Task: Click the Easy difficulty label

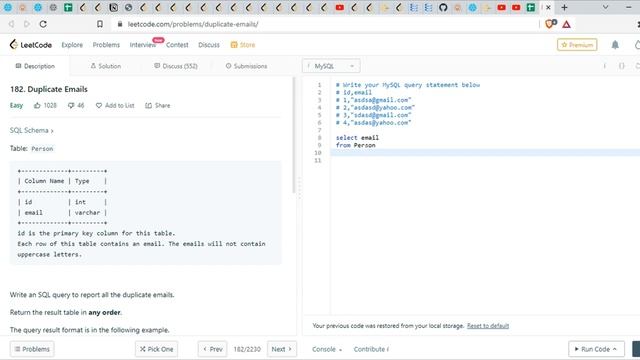Action: point(16,105)
